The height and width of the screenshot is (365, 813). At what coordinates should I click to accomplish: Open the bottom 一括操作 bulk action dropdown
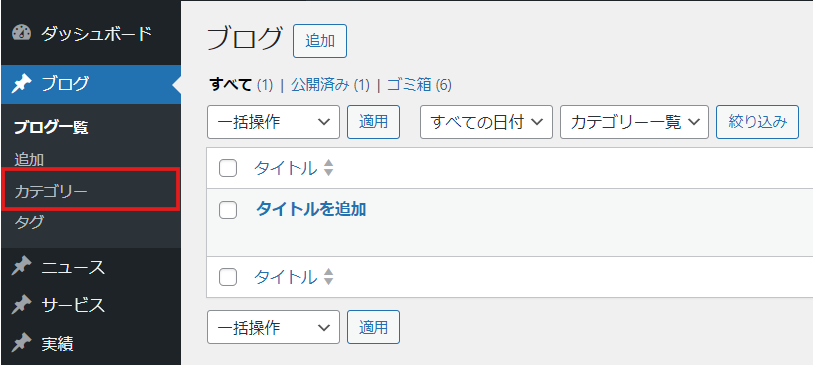(x=273, y=327)
